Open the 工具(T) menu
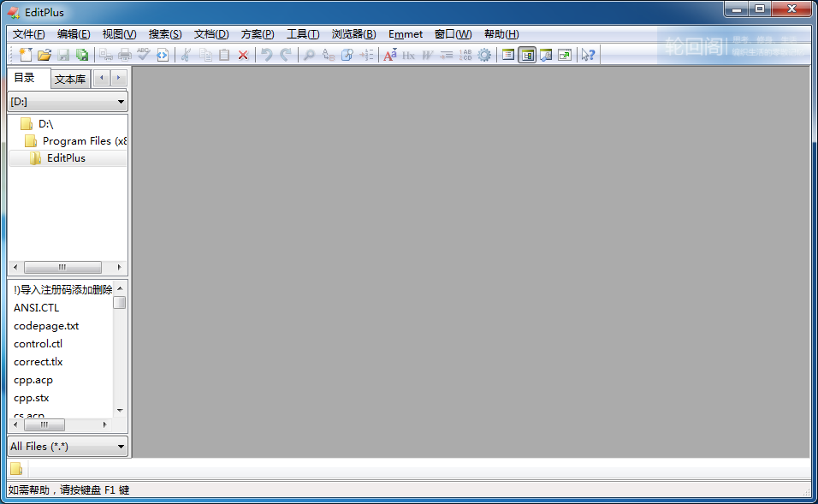The image size is (818, 504). [x=303, y=34]
